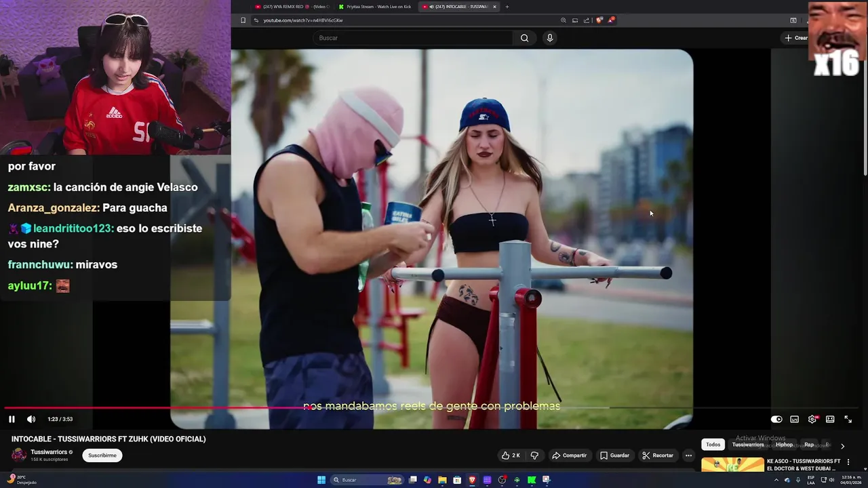This screenshot has width=868, height=488.
Task: Open Microsoft Store from the taskbar
Action: (457, 480)
